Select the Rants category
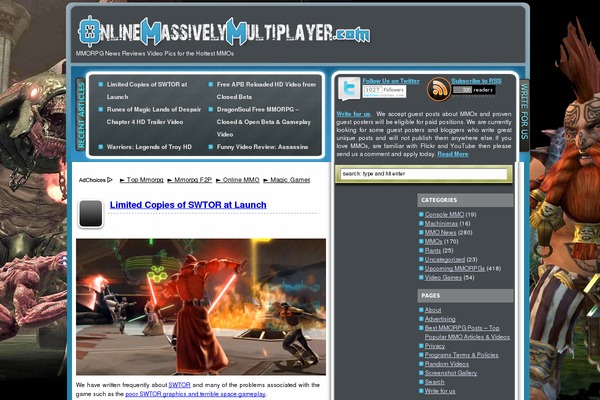600x400 pixels. (x=433, y=250)
